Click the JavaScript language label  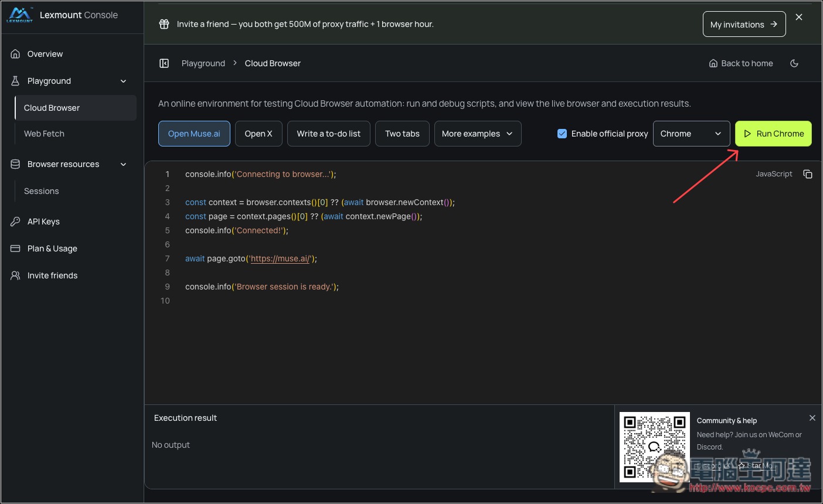point(774,174)
